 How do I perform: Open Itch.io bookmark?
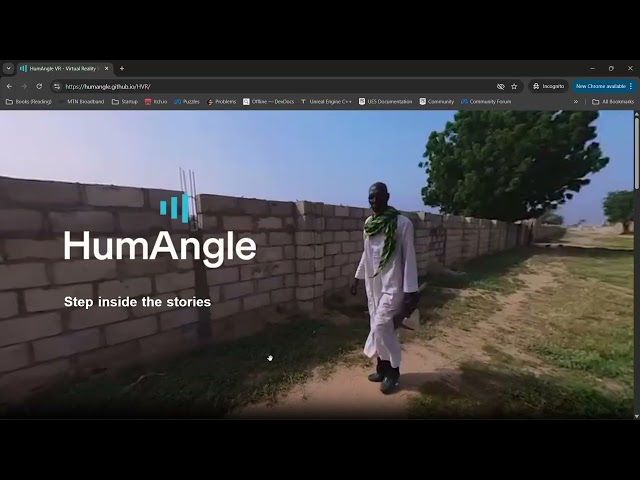click(x=156, y=102)
